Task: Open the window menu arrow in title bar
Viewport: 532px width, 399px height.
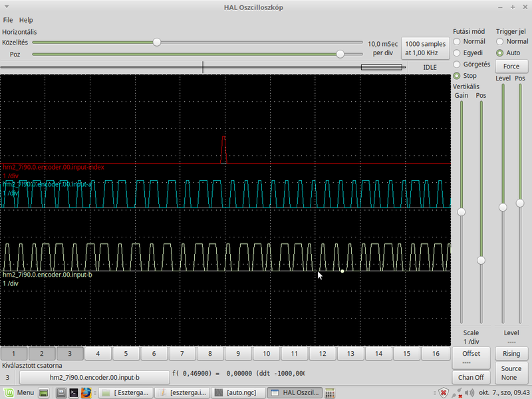Action: [x=7, y=7]
